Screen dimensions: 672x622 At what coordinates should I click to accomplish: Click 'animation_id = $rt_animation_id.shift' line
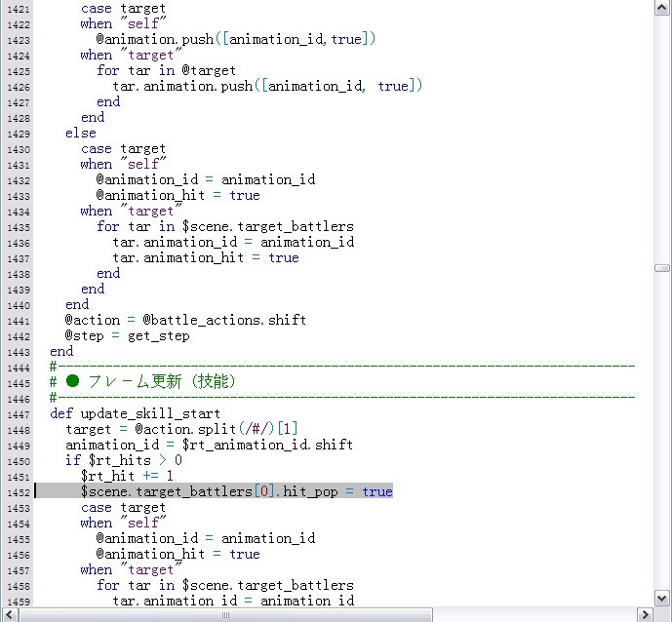pyautogui.click(x=209, y=445)
